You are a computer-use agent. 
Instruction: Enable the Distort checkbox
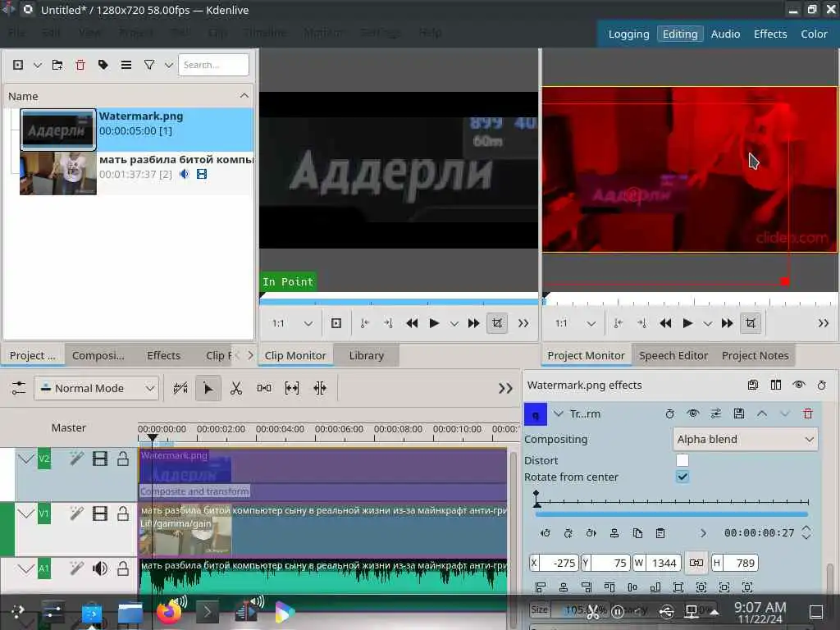[x=682, y=460]
